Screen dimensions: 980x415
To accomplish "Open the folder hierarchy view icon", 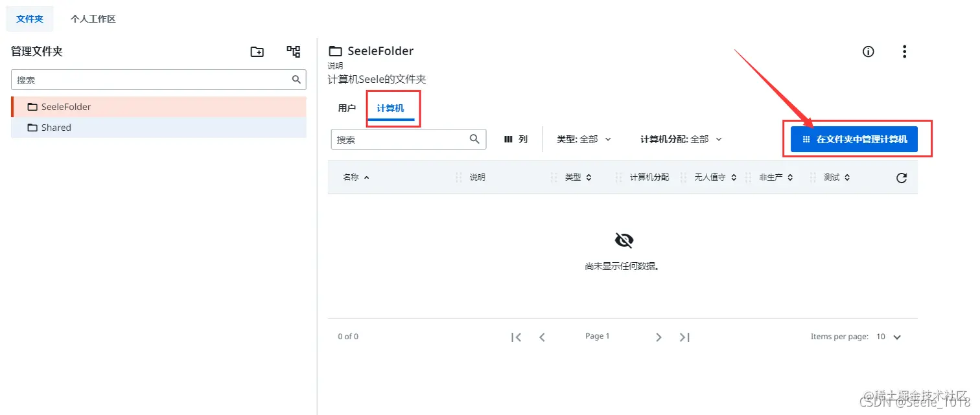I will [293, 51].
